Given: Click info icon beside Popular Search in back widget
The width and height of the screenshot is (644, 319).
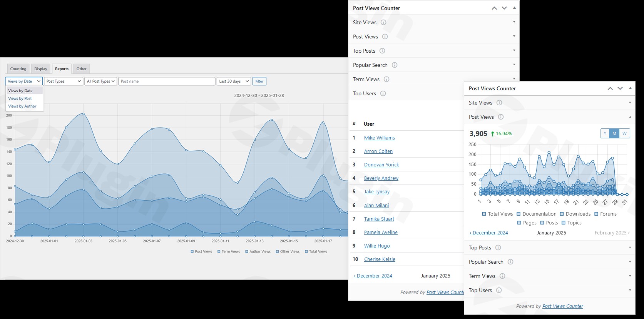Looking at the screenshot, I should click(x=395, y=65).
